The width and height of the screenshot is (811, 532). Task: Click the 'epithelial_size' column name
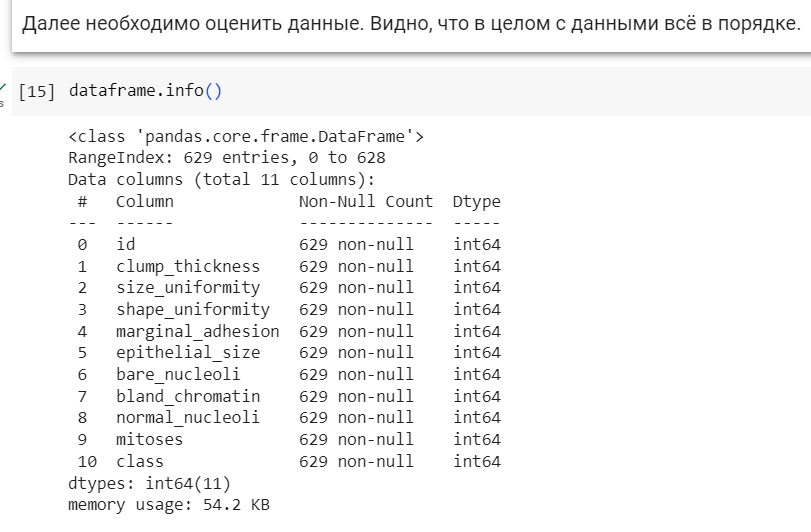click(188, 353)
